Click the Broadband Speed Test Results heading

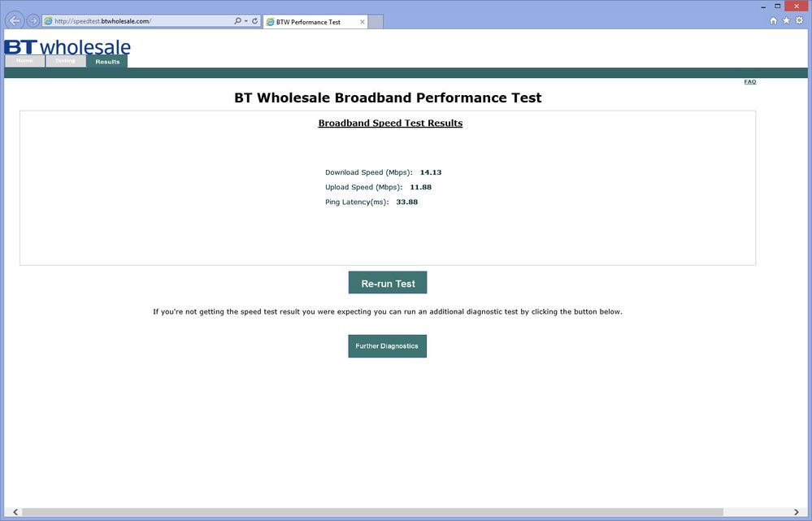390,124
